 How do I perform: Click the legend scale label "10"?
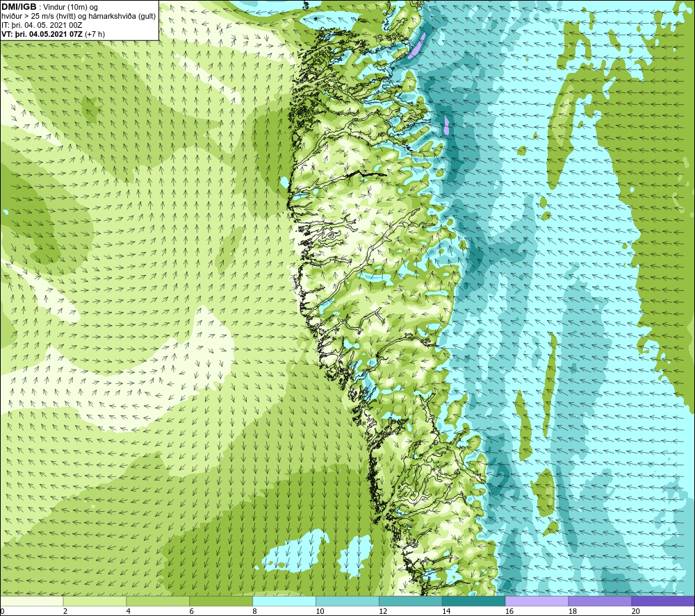320,611
